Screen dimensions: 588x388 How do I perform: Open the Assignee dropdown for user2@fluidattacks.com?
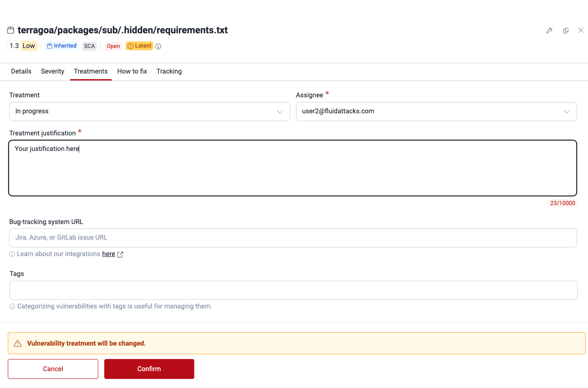(x=436, y=111)
